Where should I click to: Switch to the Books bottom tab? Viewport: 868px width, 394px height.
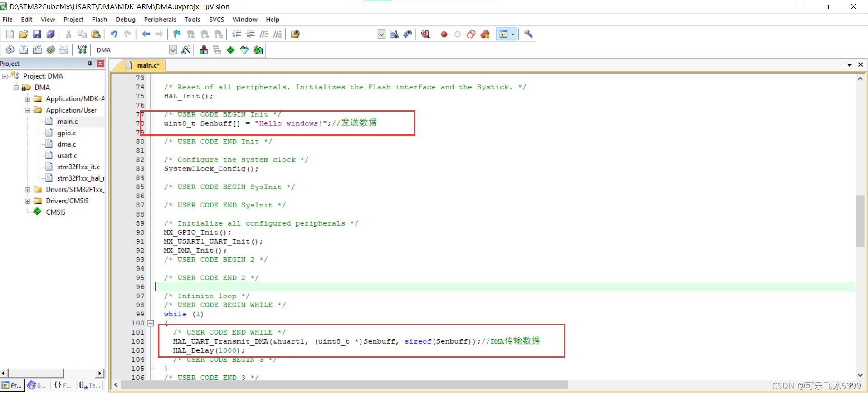pos(37,385)
